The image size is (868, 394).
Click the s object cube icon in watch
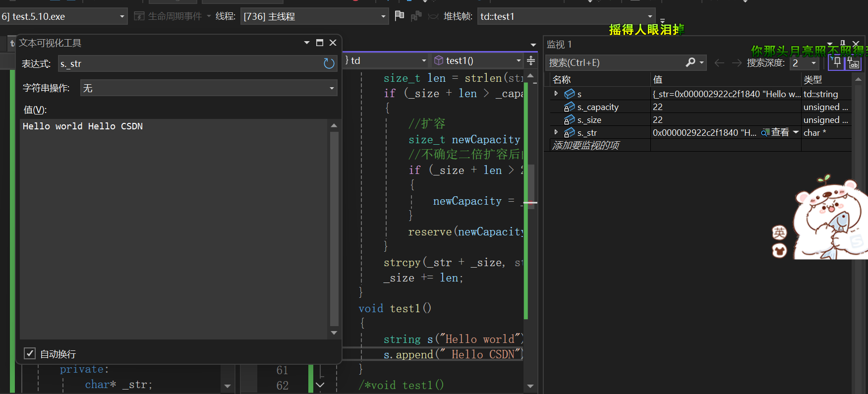point(570,93)
